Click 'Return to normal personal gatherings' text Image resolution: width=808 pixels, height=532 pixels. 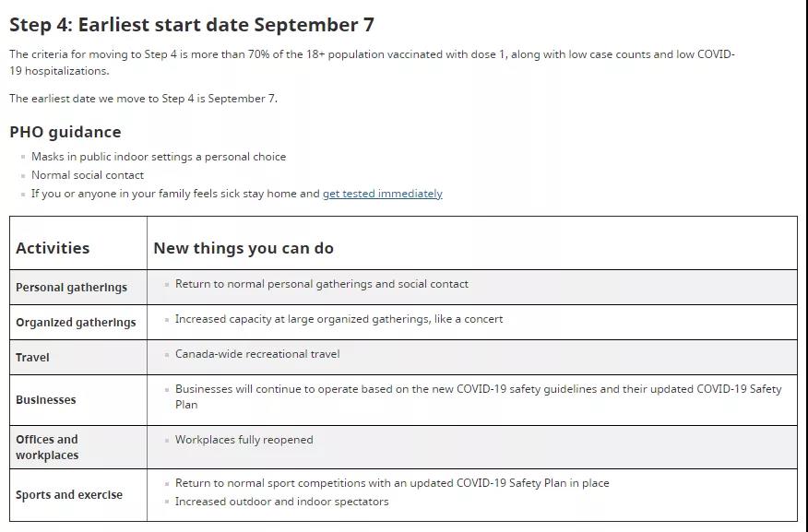pos(322,284)
